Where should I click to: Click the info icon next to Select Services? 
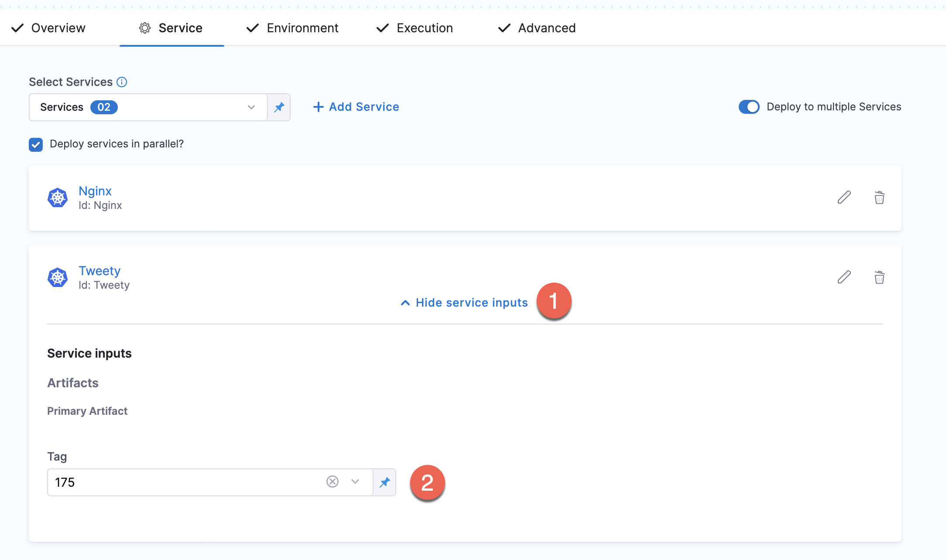point(122,82)
